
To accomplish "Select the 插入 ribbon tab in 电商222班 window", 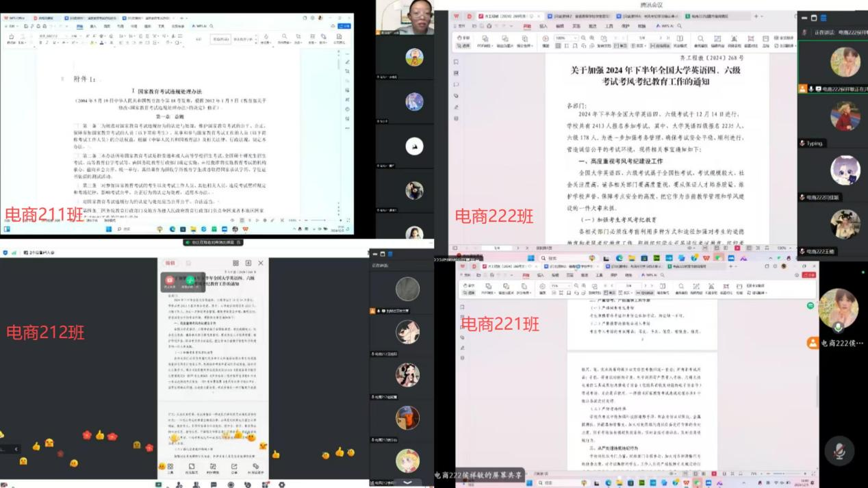I will pyautogui.click(x=543, y=26).
